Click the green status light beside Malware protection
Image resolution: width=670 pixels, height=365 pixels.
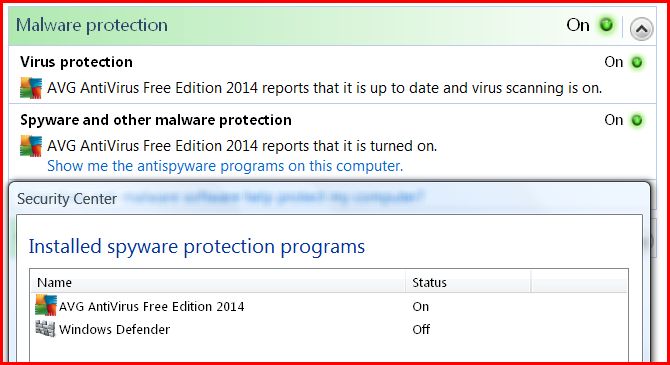(606, 25)
